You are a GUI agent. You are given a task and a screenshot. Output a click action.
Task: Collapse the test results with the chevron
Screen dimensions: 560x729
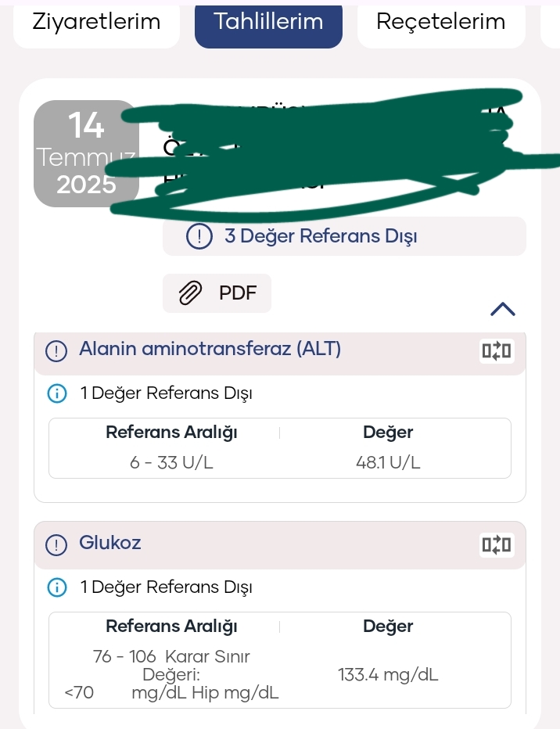(x=503, y=309)
